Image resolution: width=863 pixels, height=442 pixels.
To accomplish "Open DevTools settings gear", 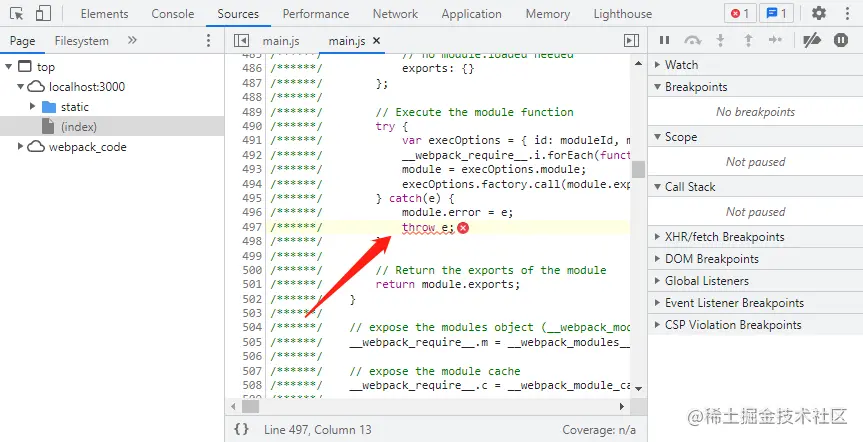I will click(819, 14).
